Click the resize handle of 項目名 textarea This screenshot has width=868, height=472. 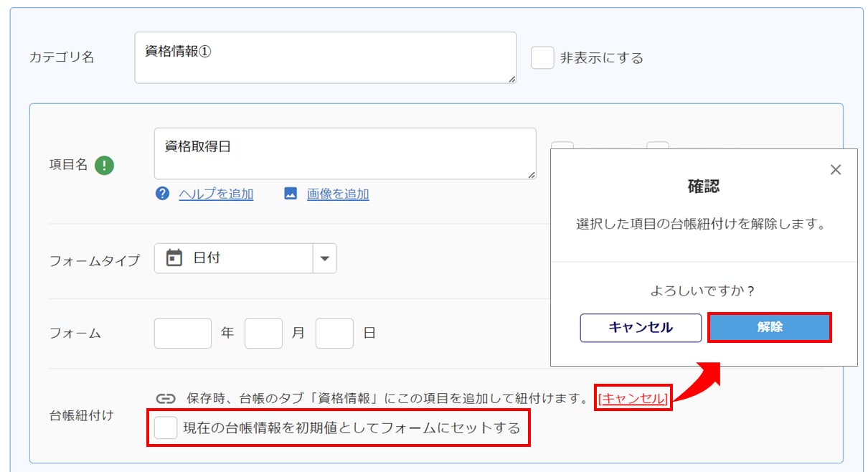point(531,174)
